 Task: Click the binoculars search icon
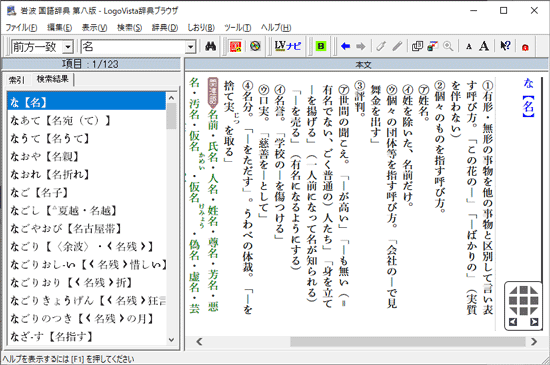coord(210,46)
